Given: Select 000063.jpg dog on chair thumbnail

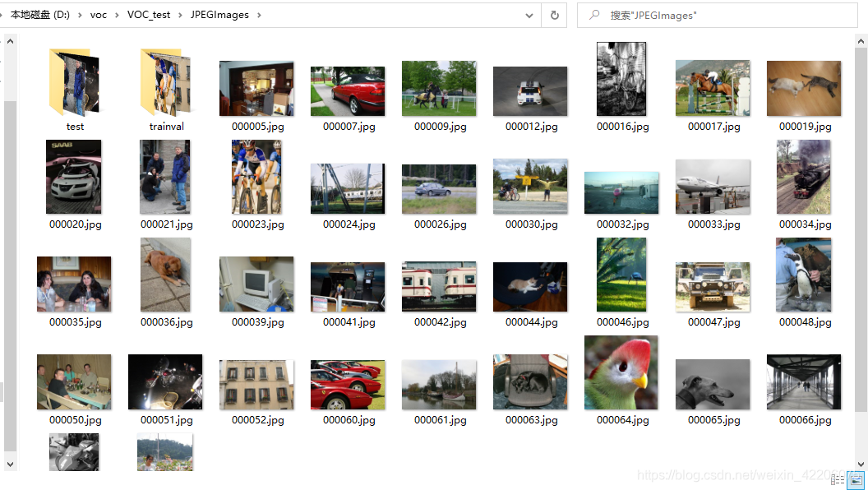Looking at the screenshot, I should (530, 382).
